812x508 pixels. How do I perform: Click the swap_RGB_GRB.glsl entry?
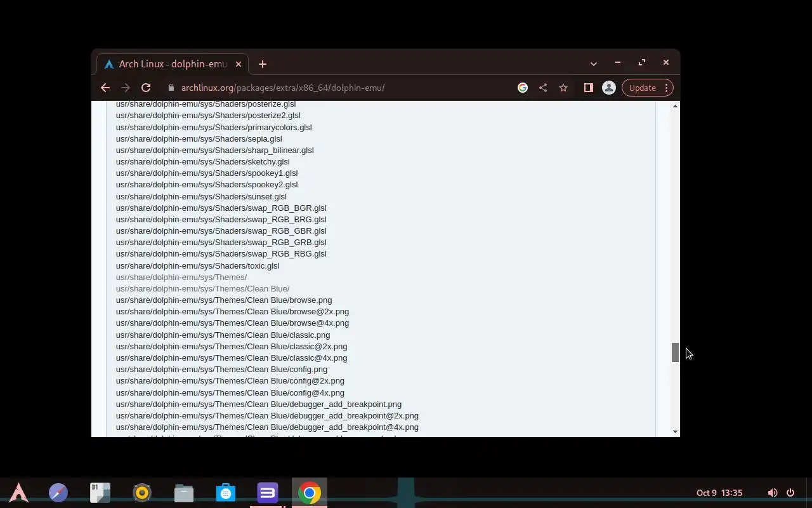(x=221, y=242)
